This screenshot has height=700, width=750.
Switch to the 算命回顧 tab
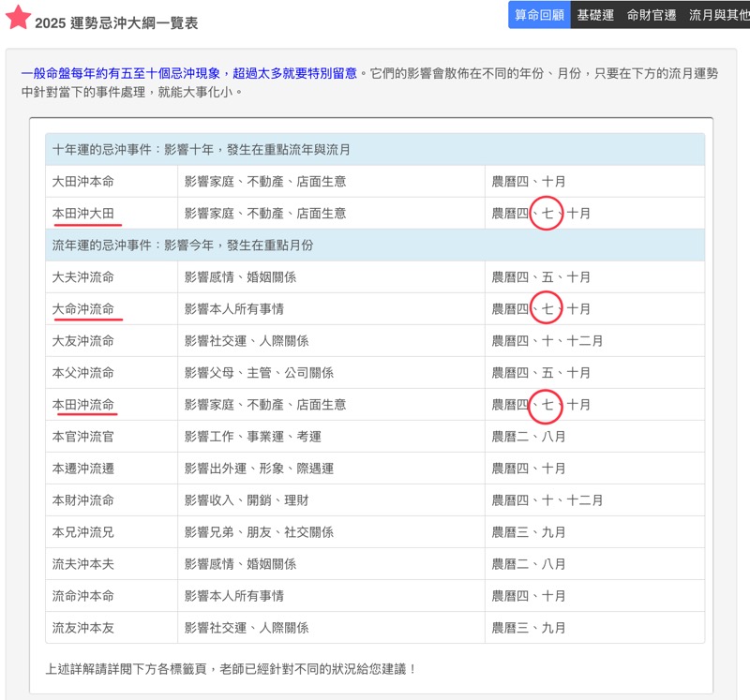(x=539, y=15)
